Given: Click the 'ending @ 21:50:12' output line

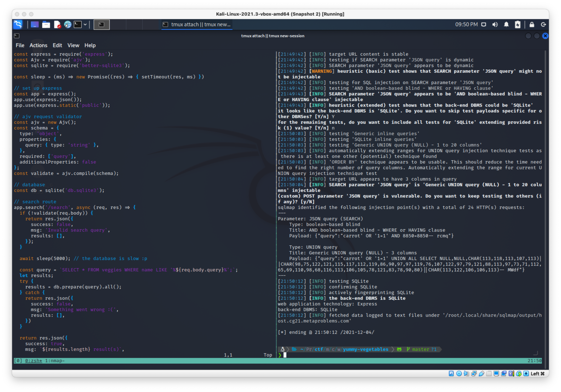Looking at the screenshot, I should [x=326, y=332].
